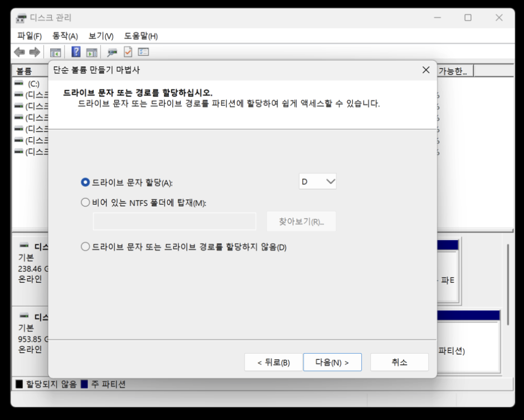Viewport: 524px width, 420px height.
Task: Open the 보기(V) menu
Action: pos(100,36)
